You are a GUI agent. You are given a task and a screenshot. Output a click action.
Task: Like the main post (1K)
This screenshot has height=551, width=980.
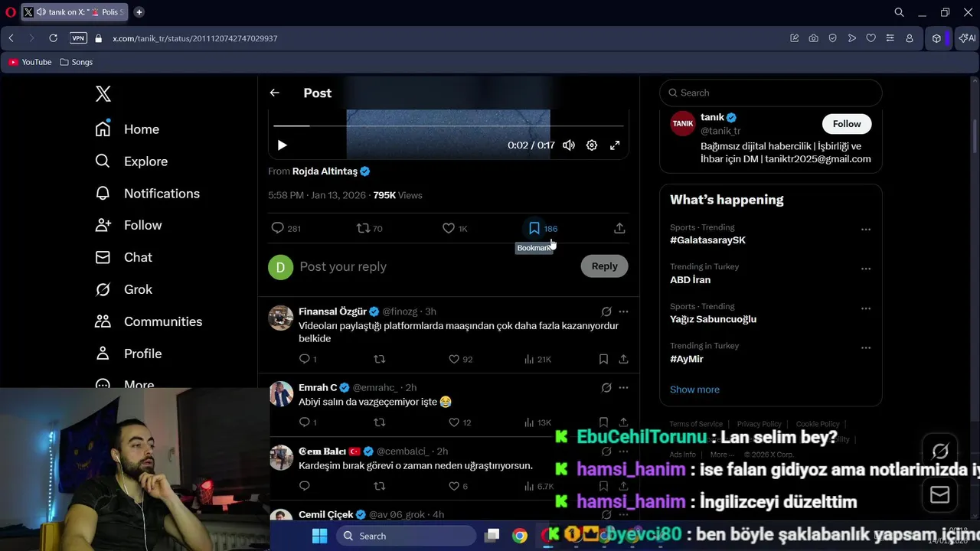[x=455, y=228]
